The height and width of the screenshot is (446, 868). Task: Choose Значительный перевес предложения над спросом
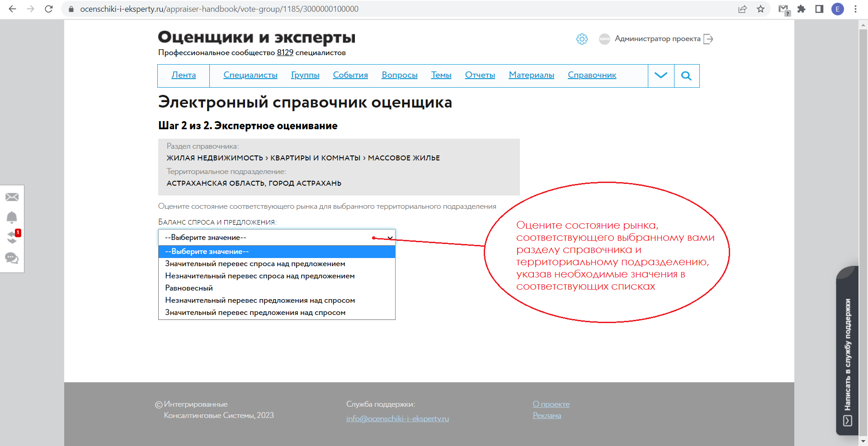[x=277, y=313]
